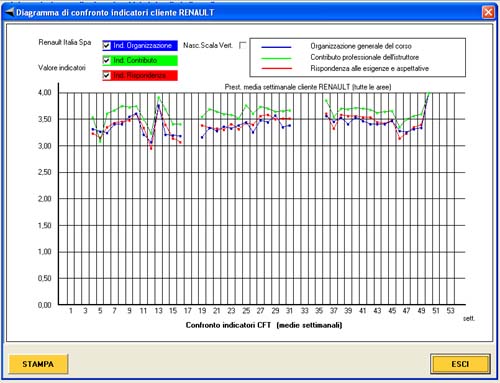500x383 pixels.
Task: Click week 49 on the x-axis
Action: tap(421, 311)
